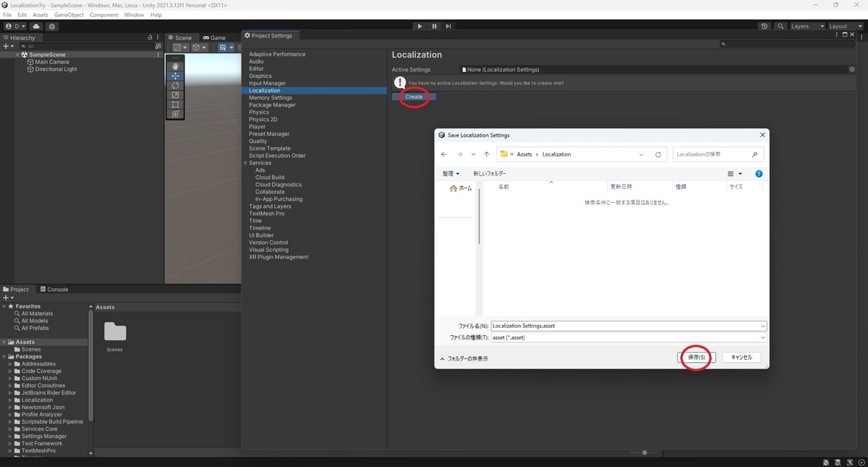868x467 pixels.
Task: Select All Materials under Favorites
Action: coord(37,314)
